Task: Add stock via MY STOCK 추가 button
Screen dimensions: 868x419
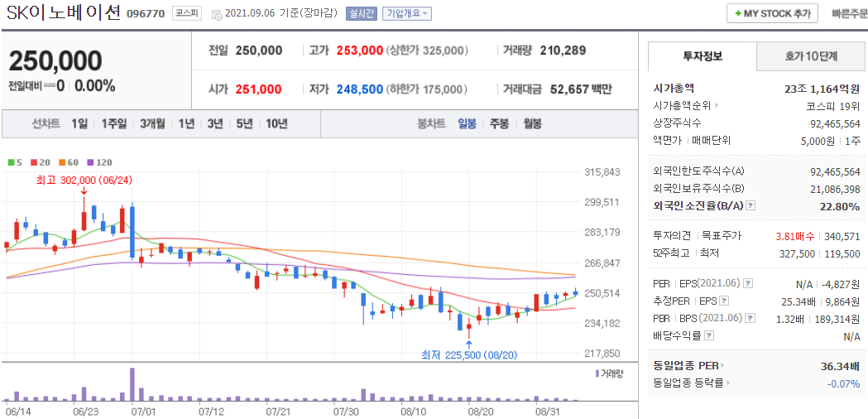Action: click(x=772, y=14)
